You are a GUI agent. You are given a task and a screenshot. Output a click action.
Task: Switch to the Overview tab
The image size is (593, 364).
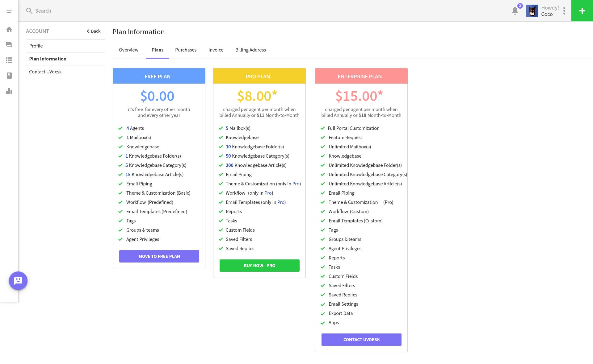129,50
